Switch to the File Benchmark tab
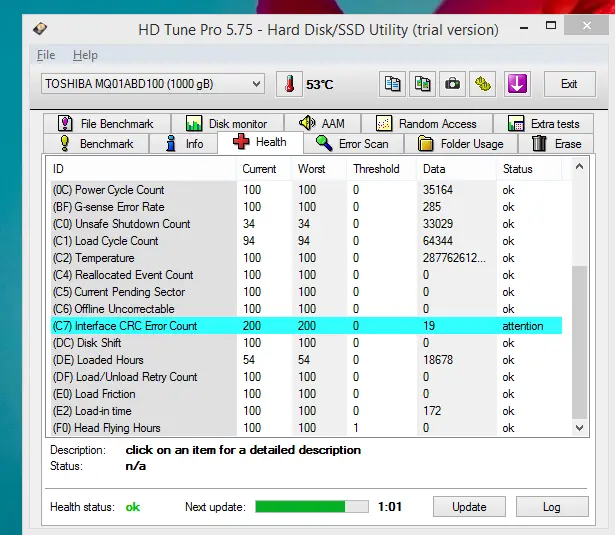 point(107,124)
